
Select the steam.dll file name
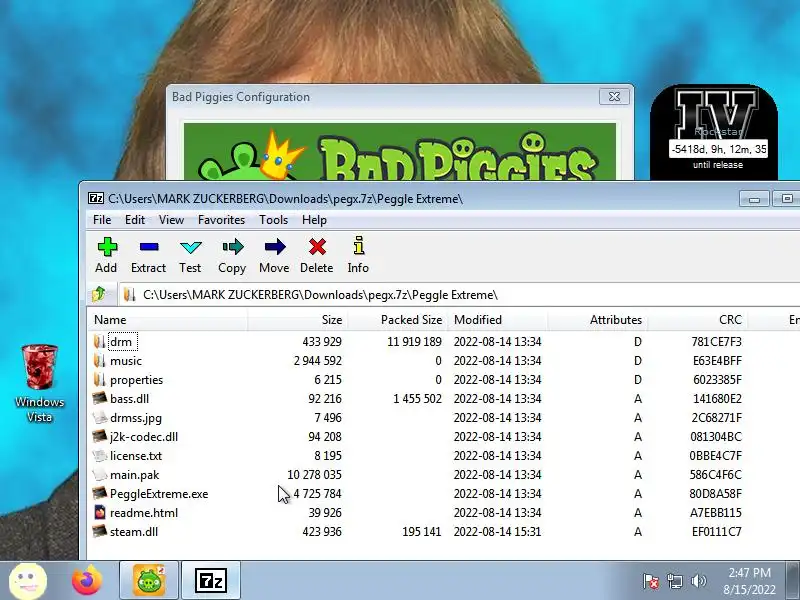click(134, 532)
